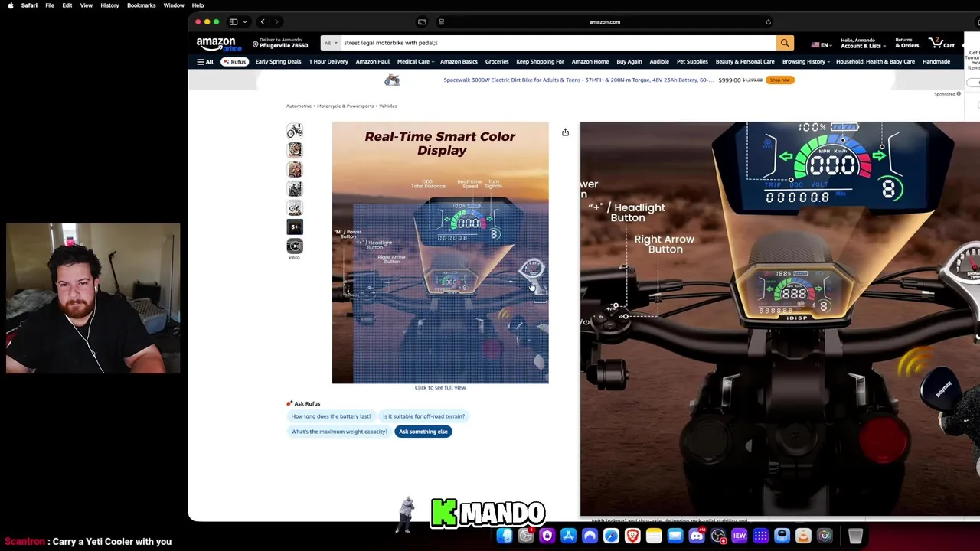Open Pet Supplies link
The height and width of the screenshot is (551, 980).
pyautogui.click(x=692, y=62)
